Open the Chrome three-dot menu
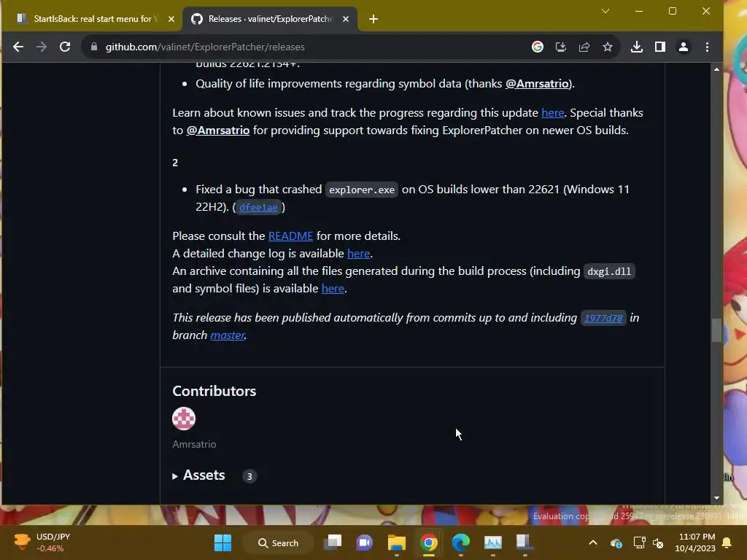 click(x=707, y=47)
